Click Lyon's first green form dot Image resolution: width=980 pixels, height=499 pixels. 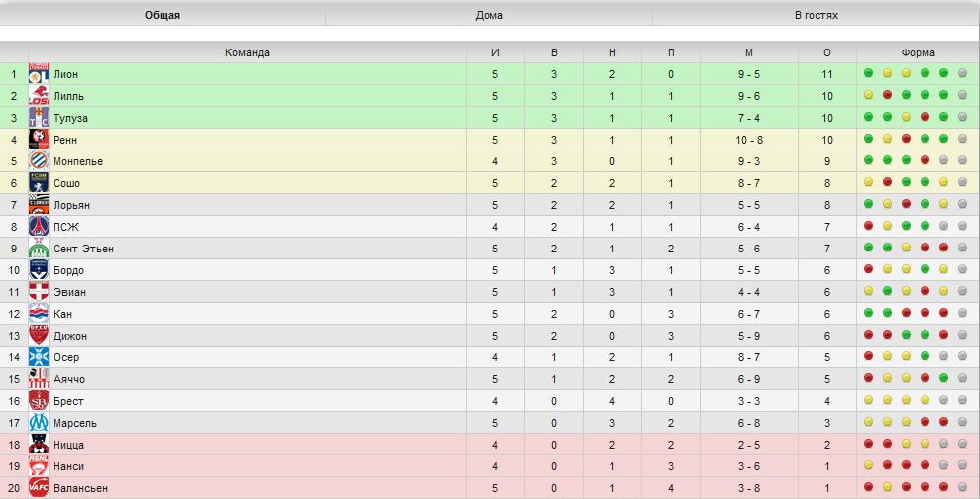click(868, 73)
